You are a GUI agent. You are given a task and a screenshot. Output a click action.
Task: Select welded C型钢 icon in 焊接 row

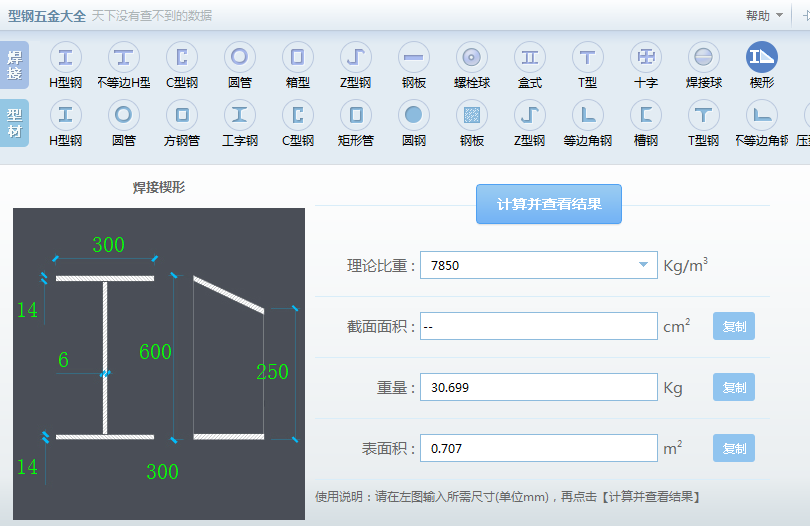182,57
